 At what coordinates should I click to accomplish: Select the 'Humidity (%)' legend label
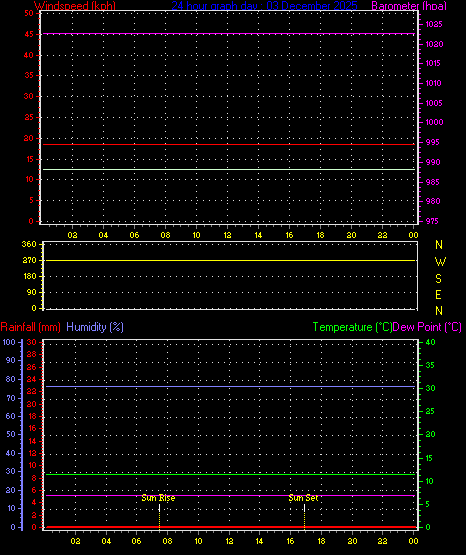(x=95, y=327)
